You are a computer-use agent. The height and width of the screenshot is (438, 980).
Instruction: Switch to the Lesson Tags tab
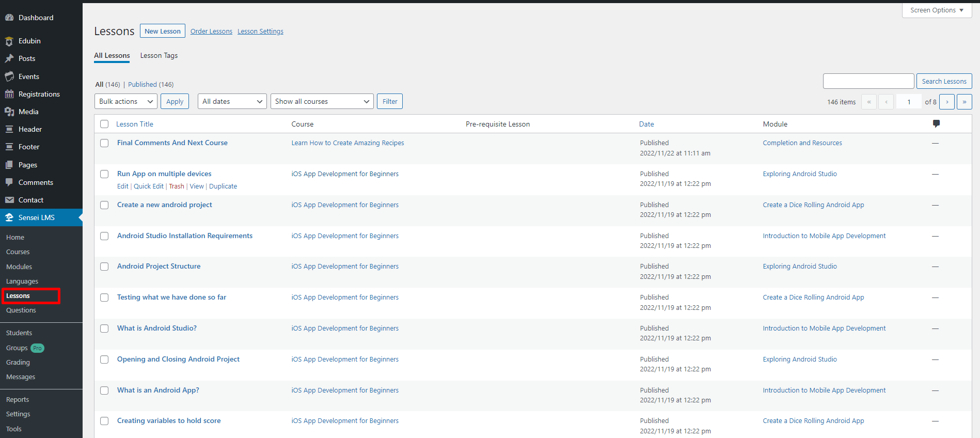click(159, 56)
